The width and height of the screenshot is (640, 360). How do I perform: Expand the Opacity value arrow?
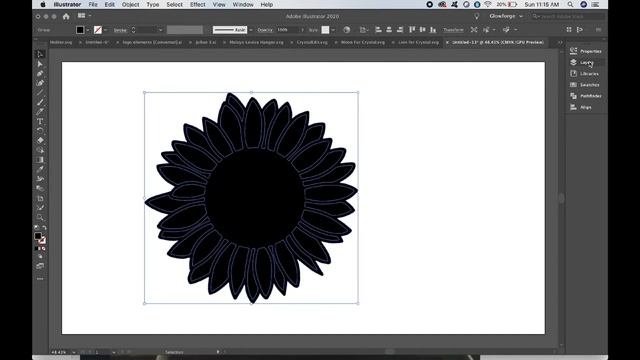pyautogui.click(x=302, y=30)
